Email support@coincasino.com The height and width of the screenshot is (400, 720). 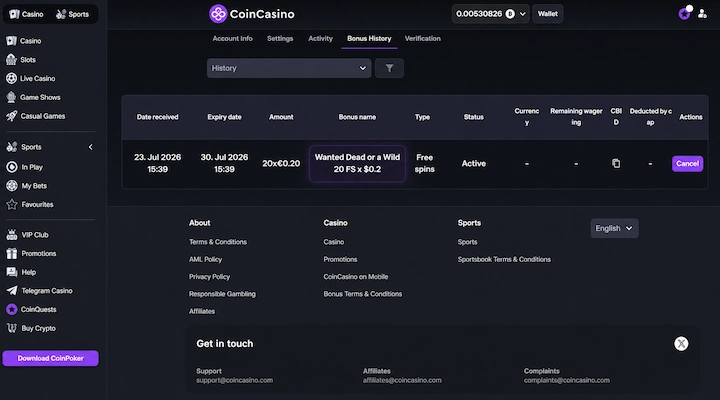coord(234,380)
